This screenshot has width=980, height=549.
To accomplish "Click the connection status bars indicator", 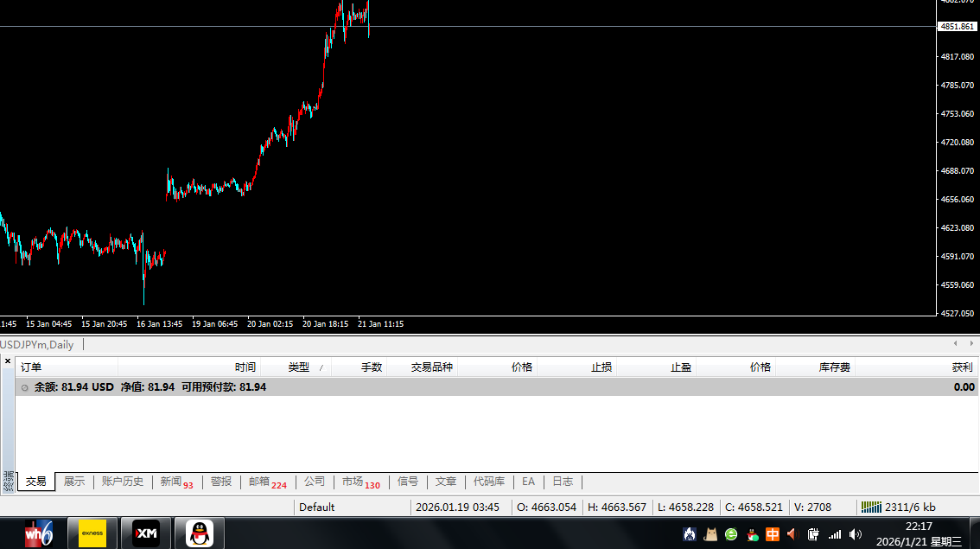I will [x=871, y=508].
